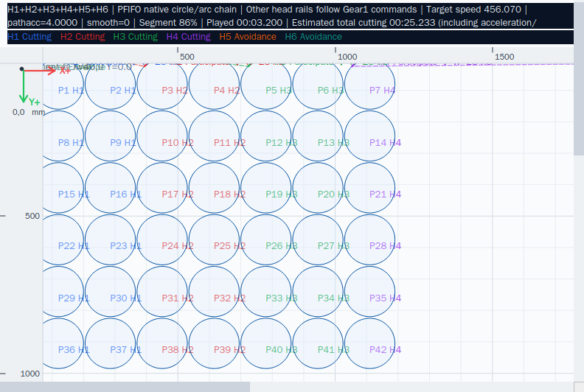Click the H3 Cutting legend entry

[x=136, y=37]
